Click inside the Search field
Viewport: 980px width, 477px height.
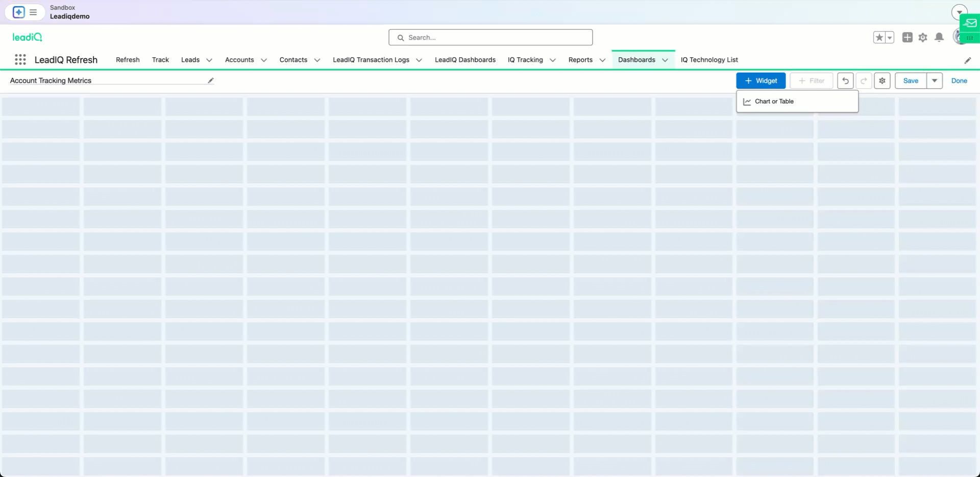[x=490, y=37]
